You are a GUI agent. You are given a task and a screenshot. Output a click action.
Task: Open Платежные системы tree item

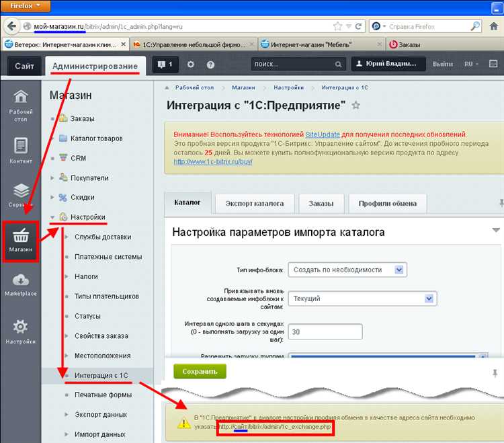tap(108, 257)
